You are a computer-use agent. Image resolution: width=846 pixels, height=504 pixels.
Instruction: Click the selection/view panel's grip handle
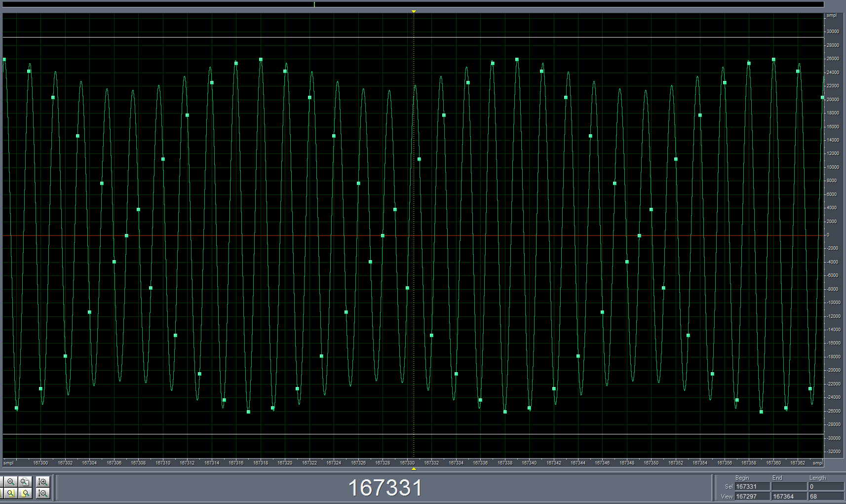click(716, 488)
